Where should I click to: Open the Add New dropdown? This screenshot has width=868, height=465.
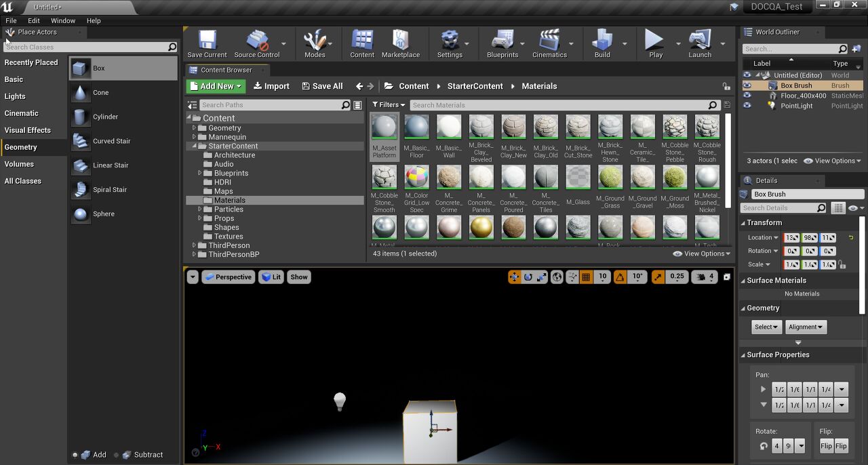click(x=216, y=86)
